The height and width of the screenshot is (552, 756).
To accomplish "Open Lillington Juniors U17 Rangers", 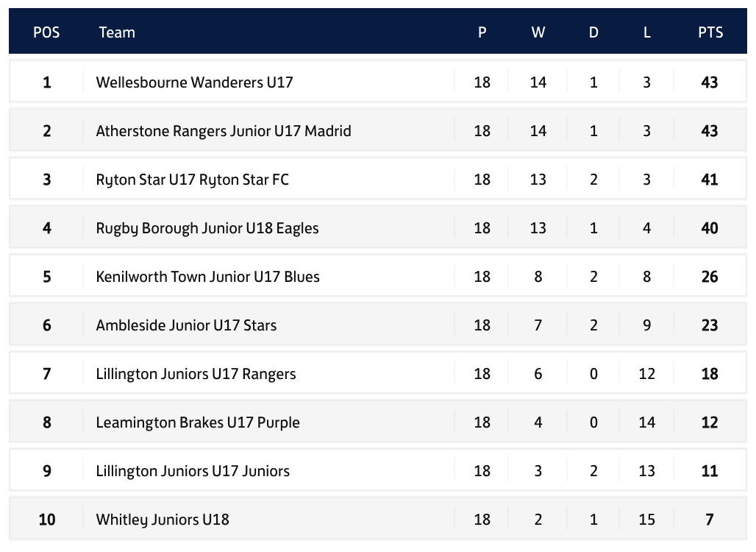I will point(196,373).
